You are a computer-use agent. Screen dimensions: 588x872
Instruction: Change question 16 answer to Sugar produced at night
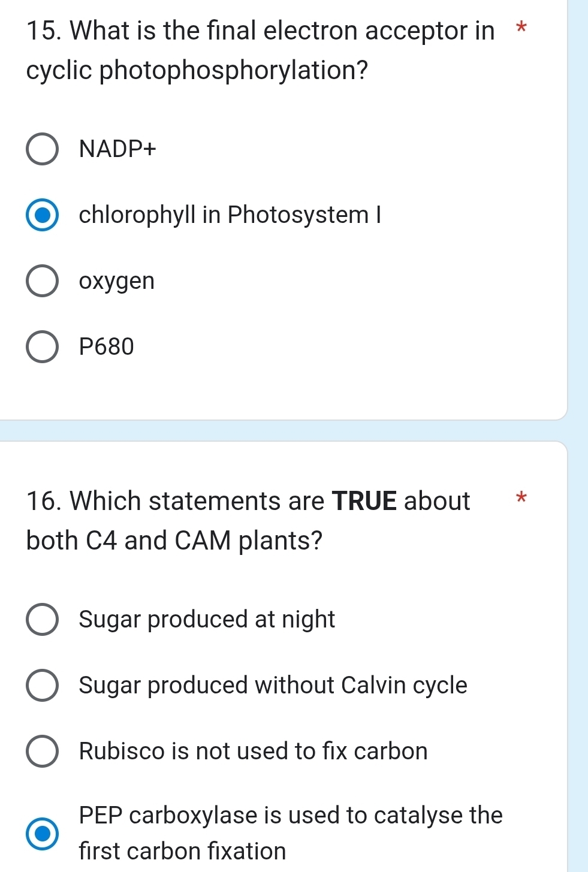(x=42, y=619)
